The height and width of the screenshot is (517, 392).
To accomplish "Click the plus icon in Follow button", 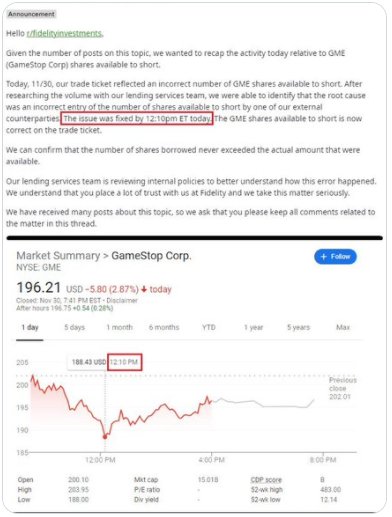I will [323, 257].
